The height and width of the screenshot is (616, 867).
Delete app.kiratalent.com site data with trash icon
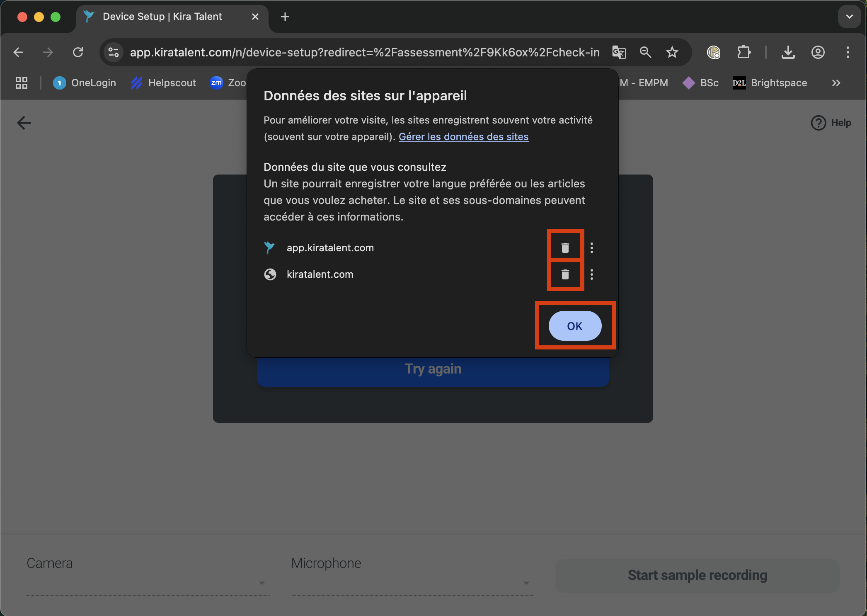pyautogui.click(x=565, y=248)
